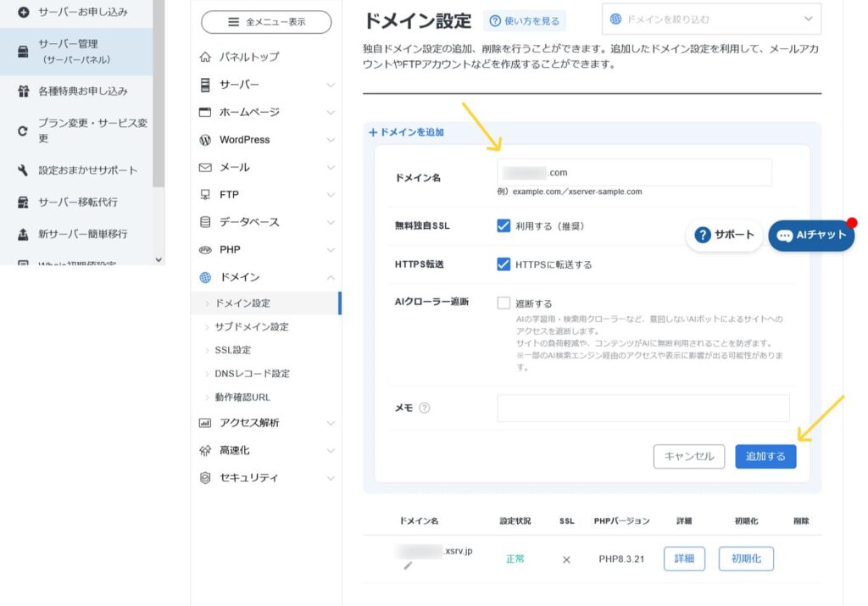The width and height of the screenshot is (868, 606).
Task: Click the hamburger icon in 全メニュー表示
Action: pos(234,22)
